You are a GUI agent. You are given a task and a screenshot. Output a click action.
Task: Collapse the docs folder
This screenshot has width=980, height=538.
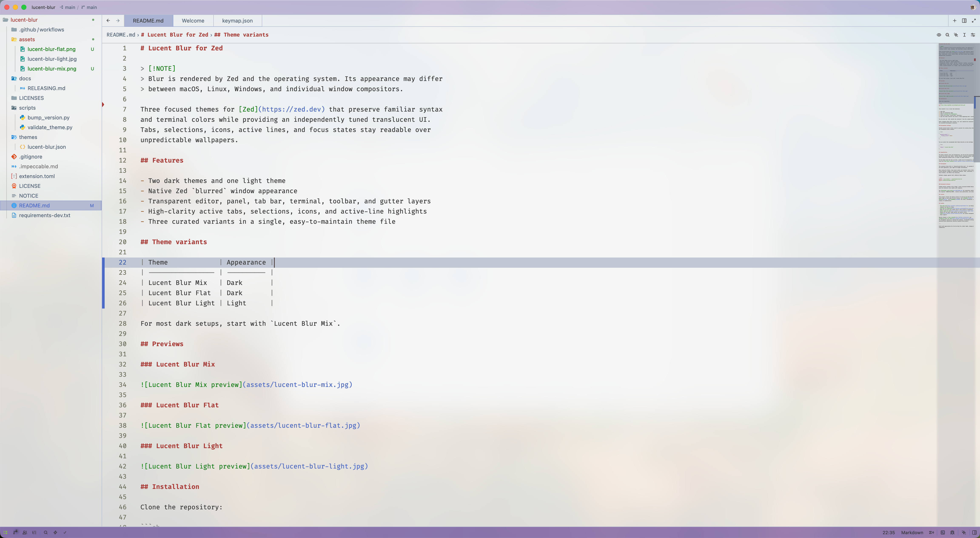[x=51, y=78]
